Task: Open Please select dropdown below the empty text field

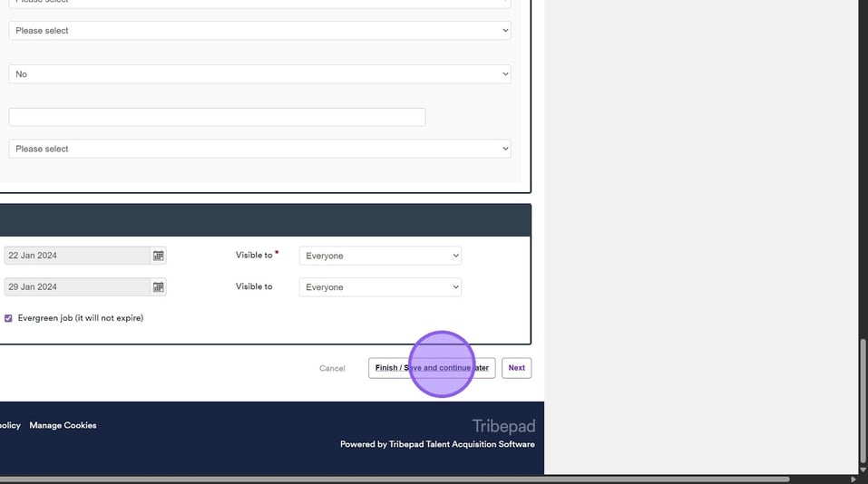Action: pyautogui.click(x=259, y=149)
